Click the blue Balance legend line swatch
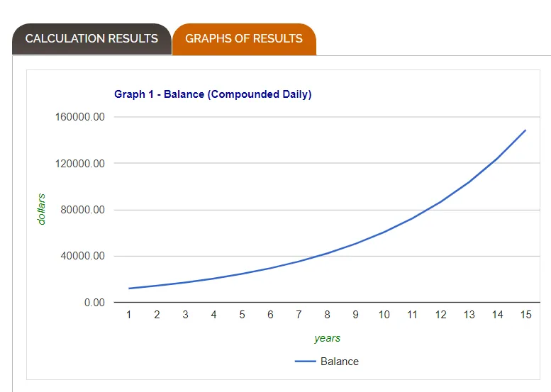Viewport: 551px width, 392px height. click(x=305, y=362)
